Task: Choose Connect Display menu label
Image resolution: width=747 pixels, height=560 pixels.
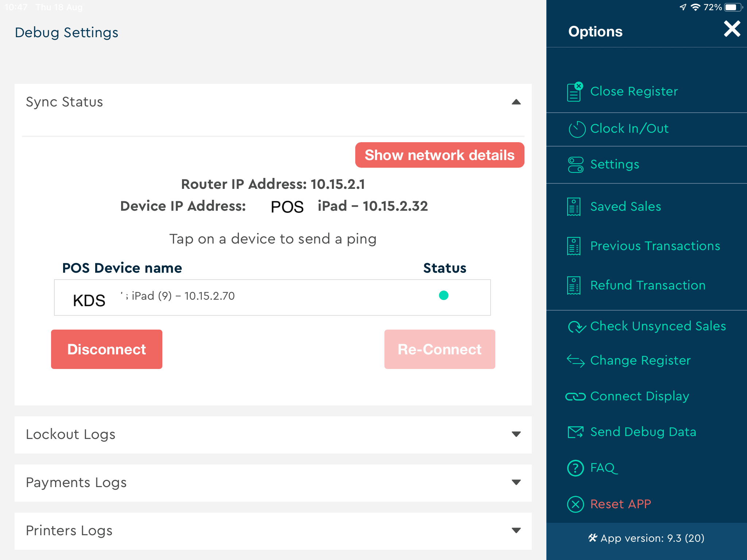Action: [x=639, y=396]
